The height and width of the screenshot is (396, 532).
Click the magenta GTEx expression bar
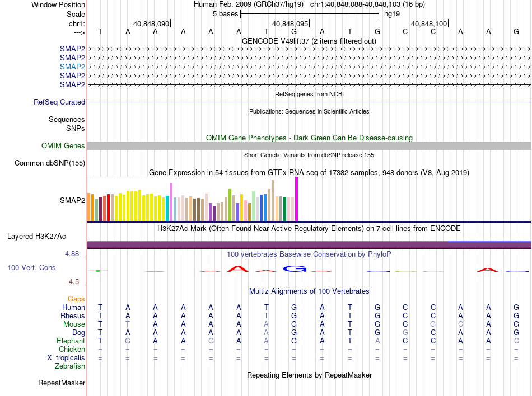297,199
